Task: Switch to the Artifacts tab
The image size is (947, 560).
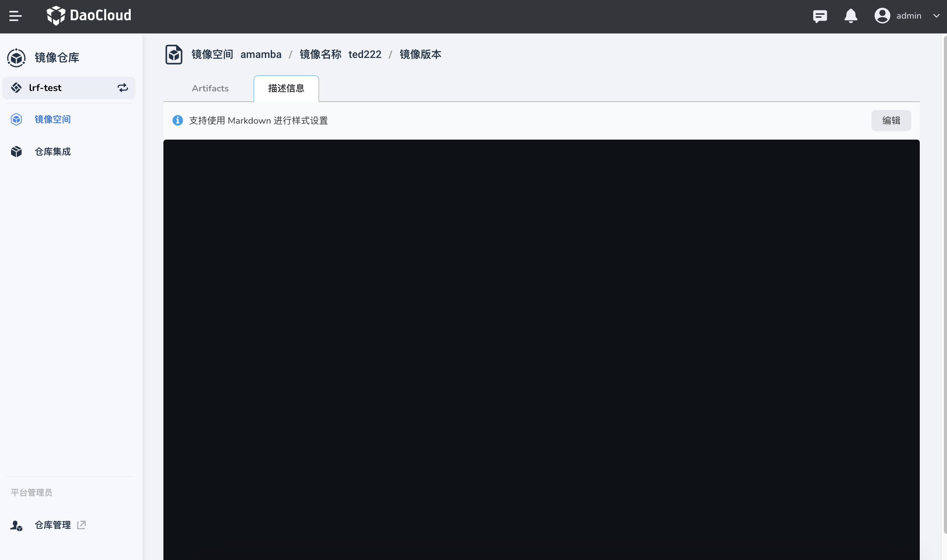Action: [x=210, y=88]
